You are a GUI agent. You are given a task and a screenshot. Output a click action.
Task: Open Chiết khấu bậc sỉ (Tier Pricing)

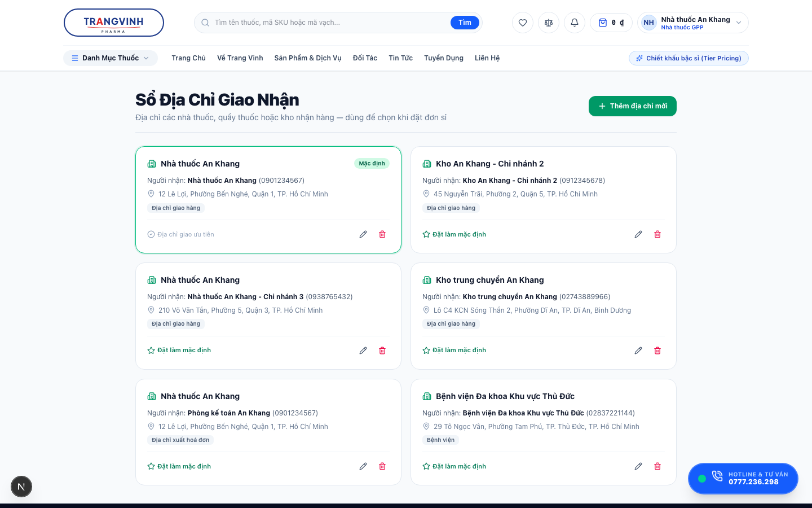[689, 58]
